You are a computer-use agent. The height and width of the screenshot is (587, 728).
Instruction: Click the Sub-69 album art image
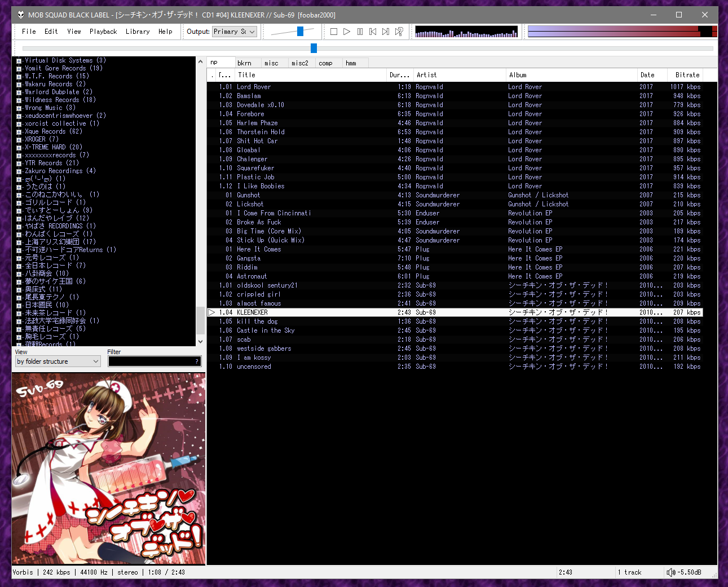click(x=109, y=469)
